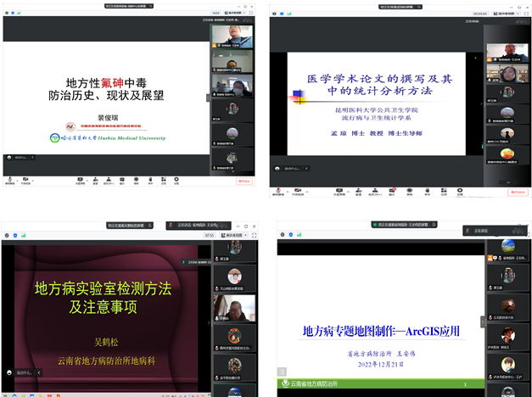Click green network signal icon in bottom-right window
The height and width of the screenshot is (397, 532).
[x=299, y=234]
